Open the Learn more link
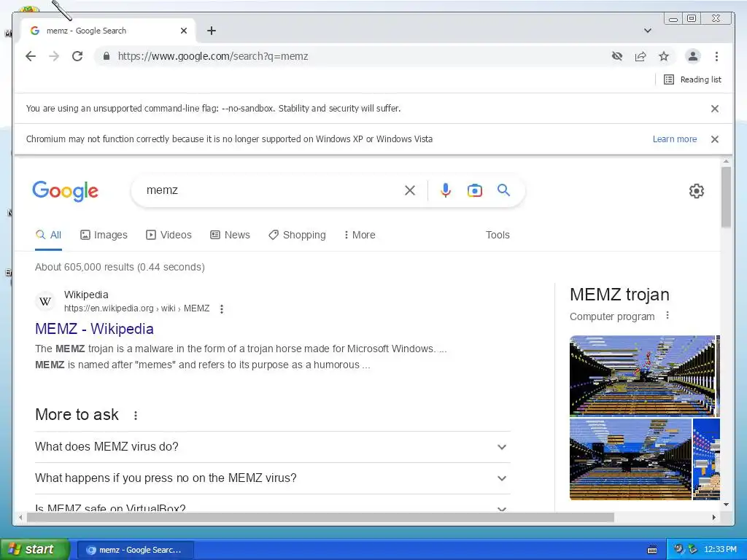Screen dimensions: 747x560 (675, 139)
